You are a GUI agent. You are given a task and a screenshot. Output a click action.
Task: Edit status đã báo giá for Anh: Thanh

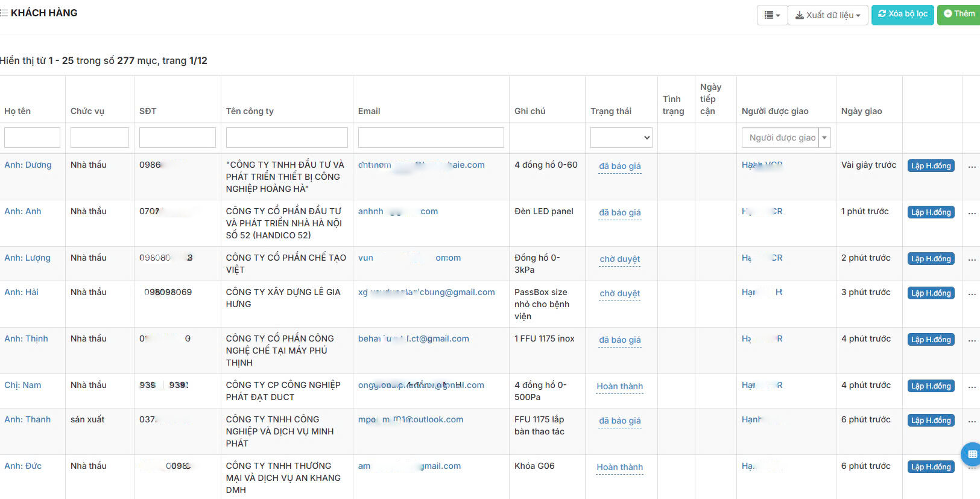620,421
